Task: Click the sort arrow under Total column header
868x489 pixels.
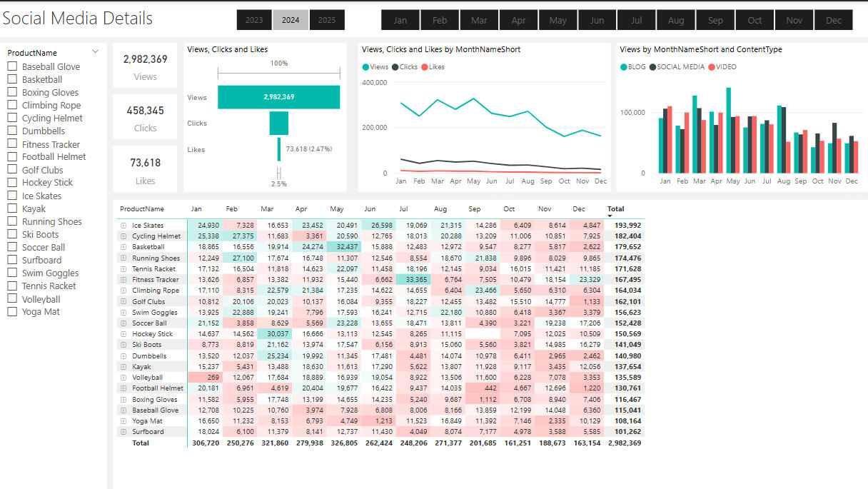Action: tap(610, 216)
